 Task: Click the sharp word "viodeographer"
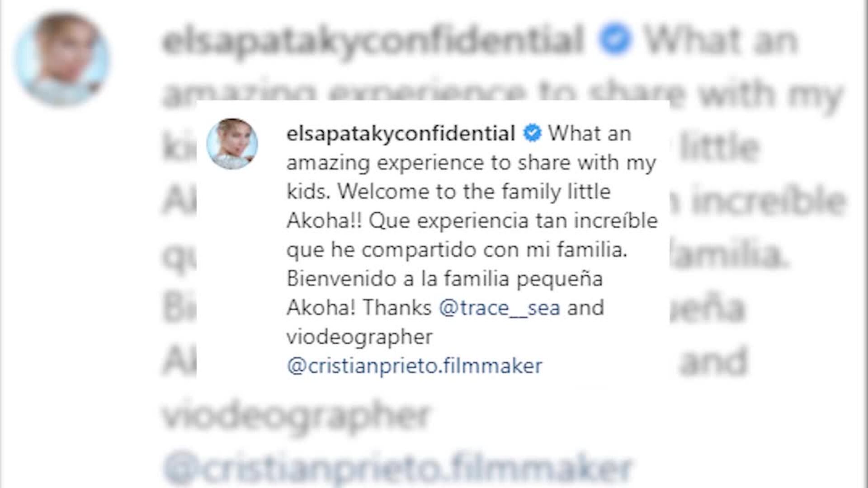[x=359, y=337]
